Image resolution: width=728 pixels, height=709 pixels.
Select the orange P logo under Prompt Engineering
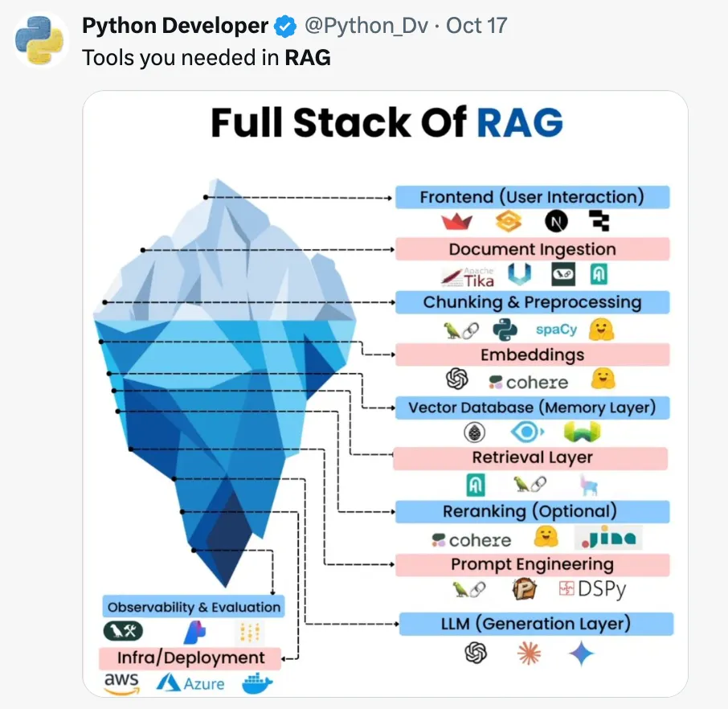(x=524, y=589)
